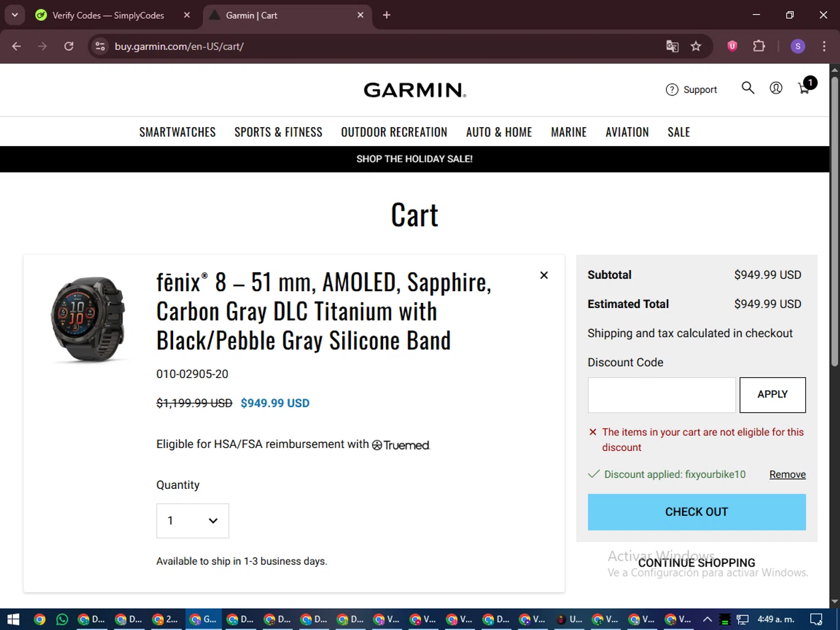Viewport: 840px width, 630px height.
Task: Open the fēnix 8 product title link
Action: [324, 311]
